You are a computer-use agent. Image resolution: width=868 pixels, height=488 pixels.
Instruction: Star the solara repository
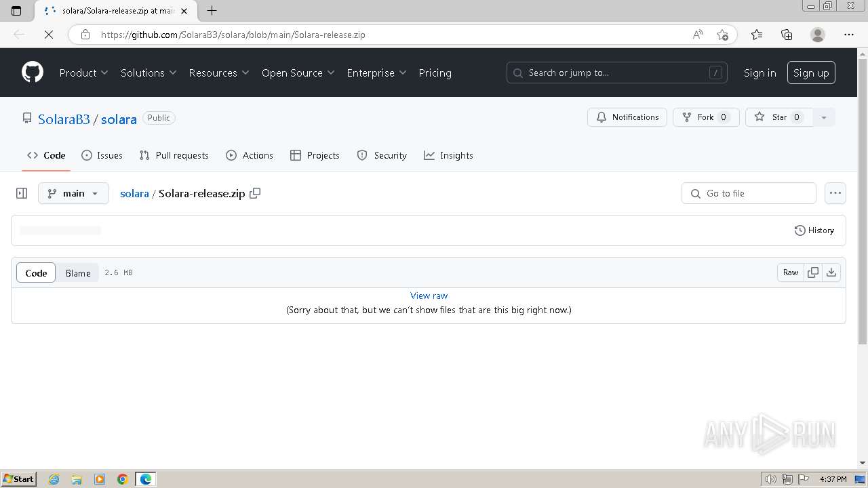779,117
